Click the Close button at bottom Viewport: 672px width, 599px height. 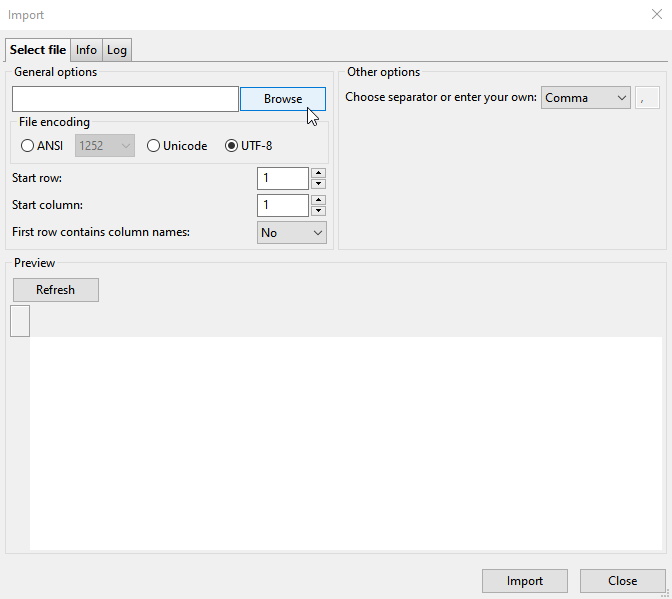[x=622, y=581]
